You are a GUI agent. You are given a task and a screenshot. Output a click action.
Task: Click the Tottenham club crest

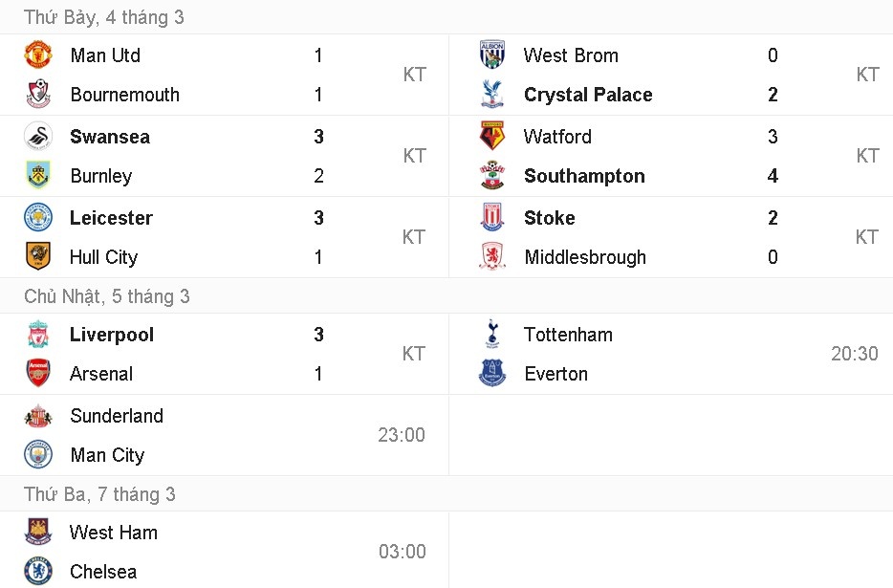(x=492, y=335)
